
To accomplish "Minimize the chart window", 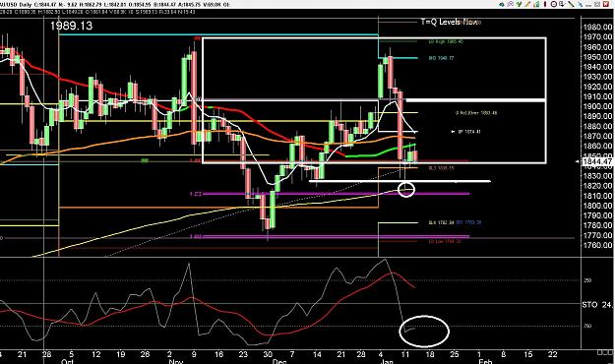I will (x=588, y=5).
